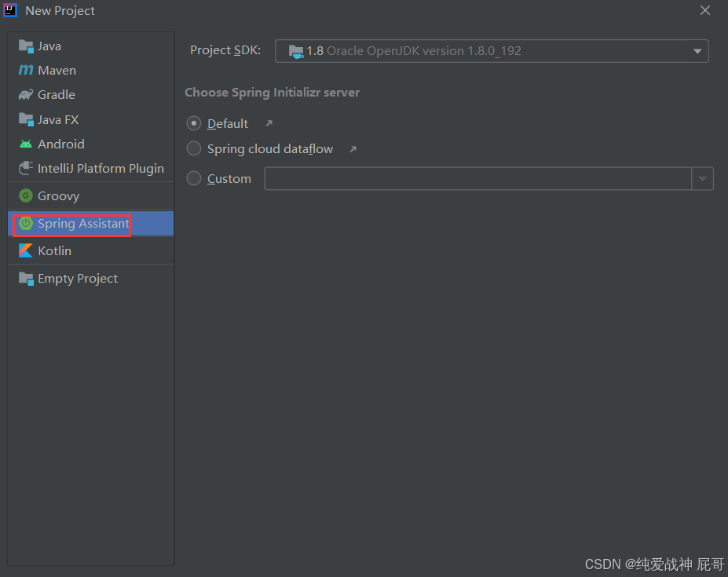Viewport: 728px width, 577px height.
Task: Click the Spring cloud dataflow label
Action: (270, 149)
